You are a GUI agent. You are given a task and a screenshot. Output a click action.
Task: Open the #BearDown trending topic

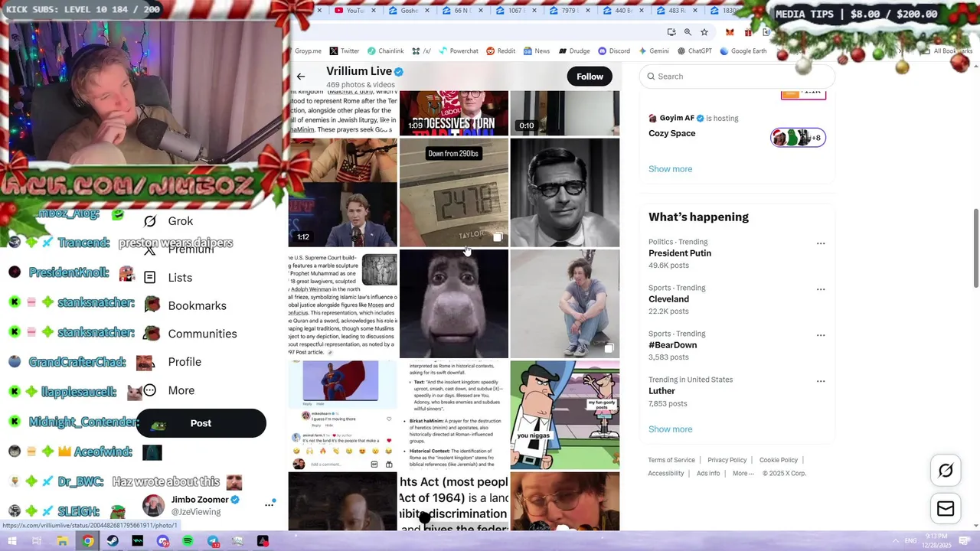[x=672, y=345]
